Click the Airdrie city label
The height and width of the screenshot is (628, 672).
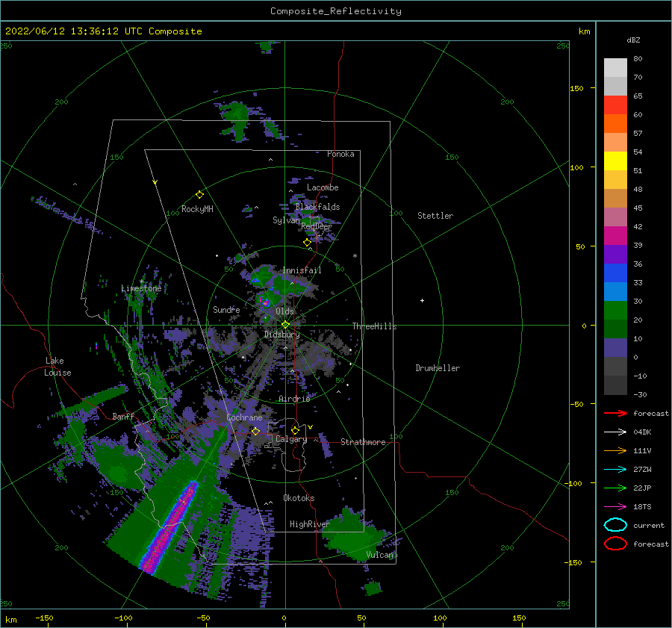tap(294, 399)
